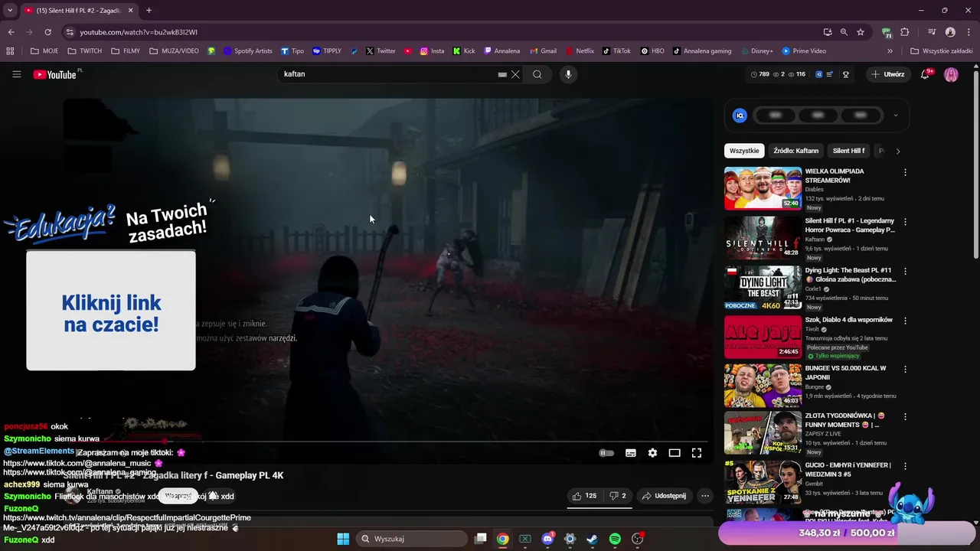Screen dimensions: 980x551
Task: Open Spotify from the taskbar
Action: pos(615,539)
